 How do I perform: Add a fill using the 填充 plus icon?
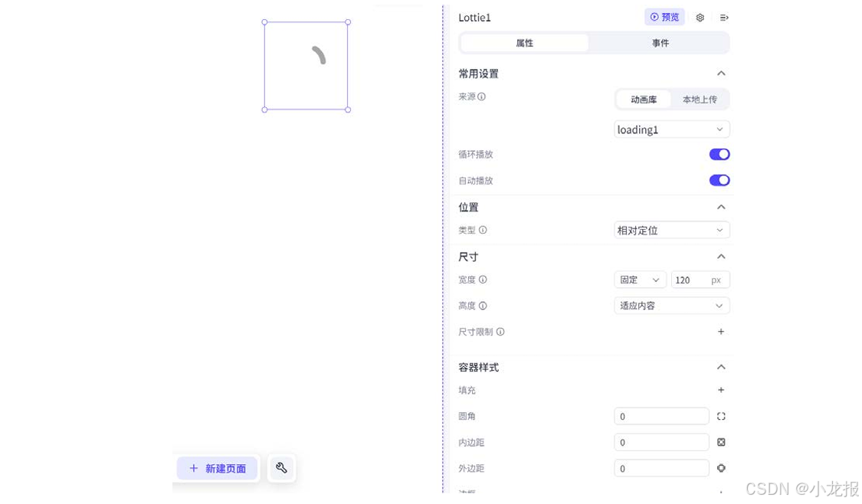point(720,390)
